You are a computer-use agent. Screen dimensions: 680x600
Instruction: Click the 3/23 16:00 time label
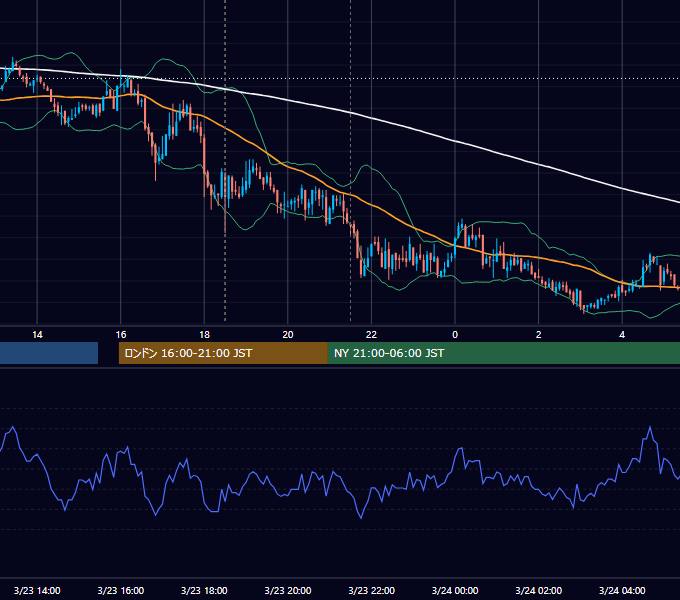pyautogui.click(x=121, y=590)
